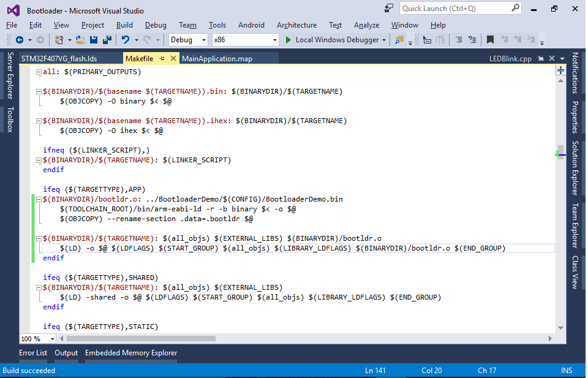588x378 pixels.
Task: Open the File menu
Action: coord(12,25)
